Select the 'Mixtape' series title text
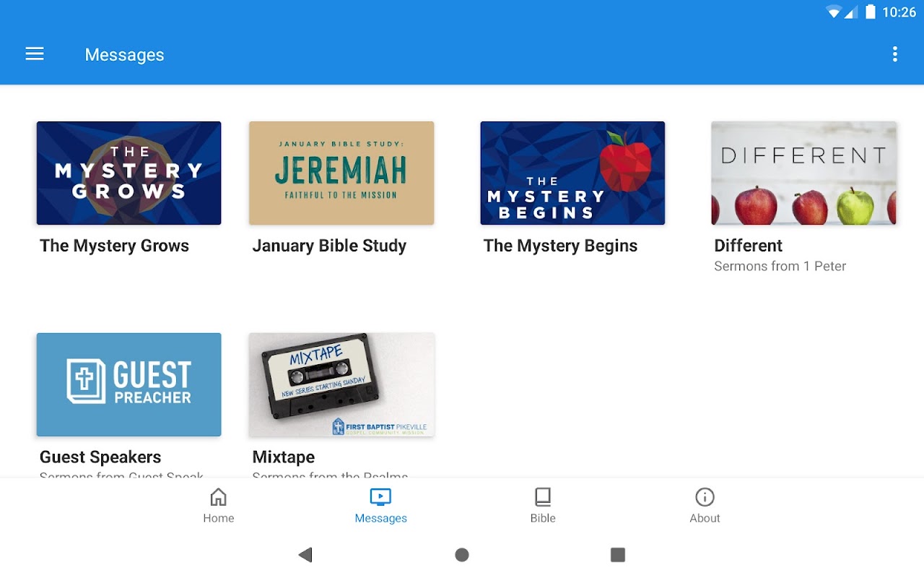The image size is (924, 578). pyautogui.click(x=284, y=457)
